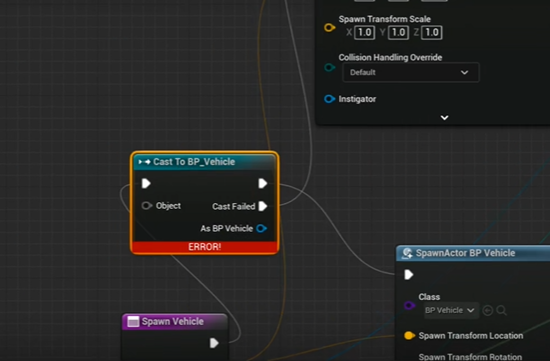Click the Cast To BP_Vehicle input execution pin
Viewport: 550px width, 361px height.
[146, 183]
